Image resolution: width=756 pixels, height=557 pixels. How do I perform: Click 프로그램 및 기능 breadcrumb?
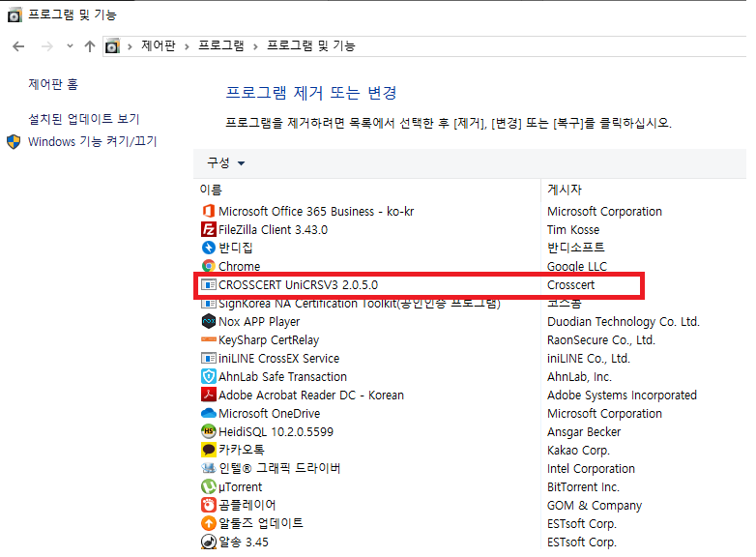(311, 45)
